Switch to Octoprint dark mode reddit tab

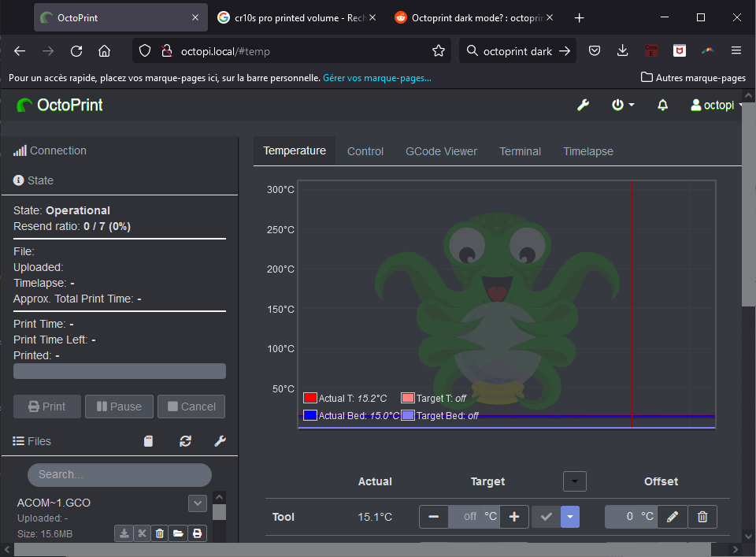point(472,18)
